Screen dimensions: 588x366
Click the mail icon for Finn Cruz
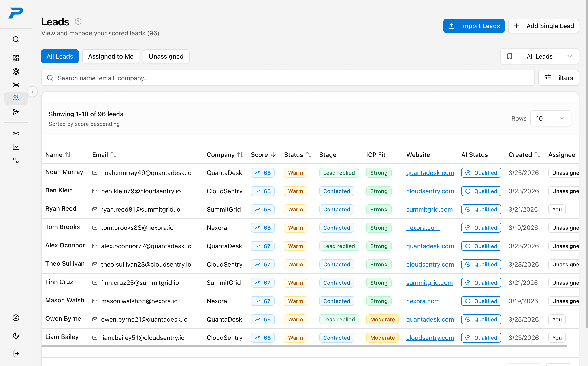95,283
